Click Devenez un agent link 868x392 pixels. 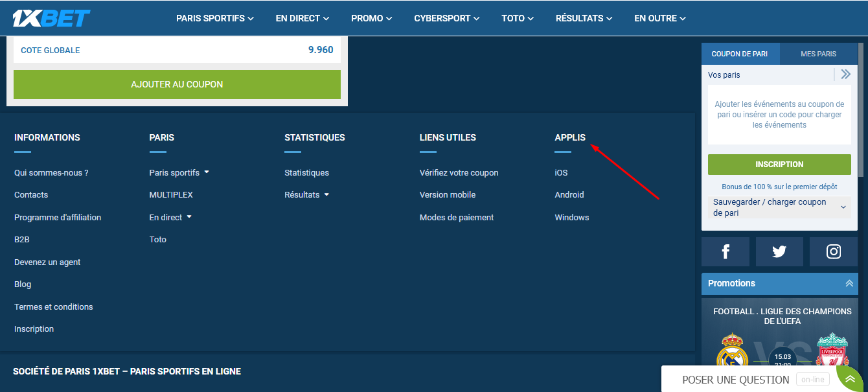click(x=47, y=262)
